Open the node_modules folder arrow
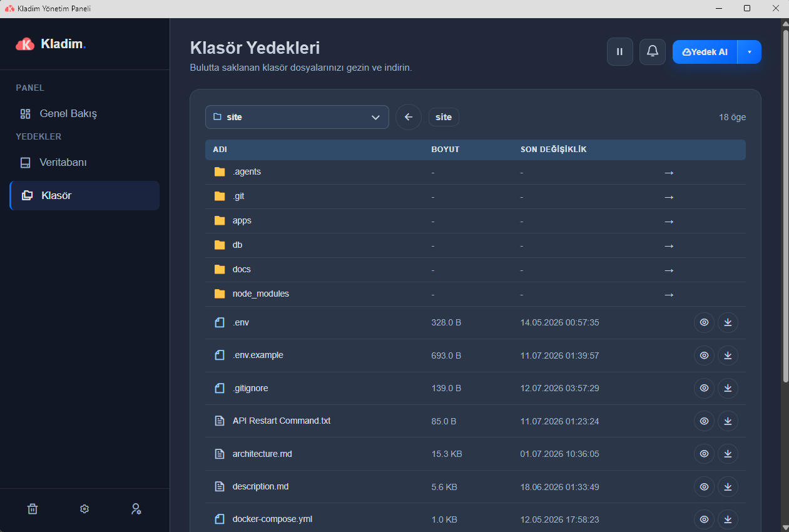789x532 pixels. [x=669, y=294]
